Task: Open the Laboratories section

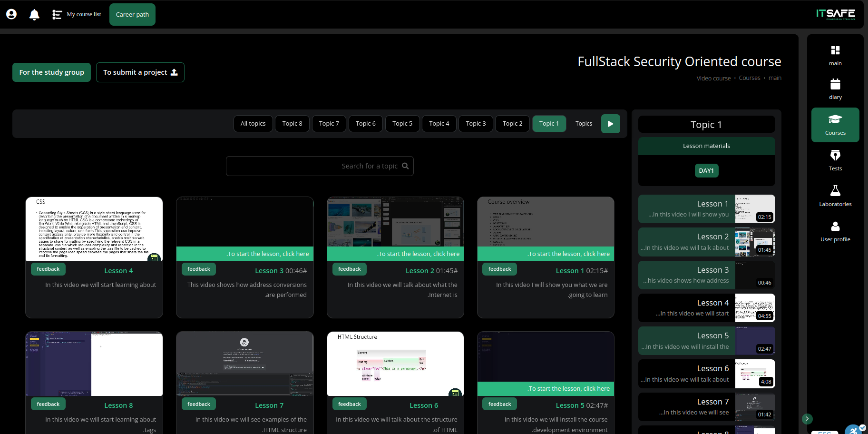Action: pyautogui.click(x=835, y=195)
